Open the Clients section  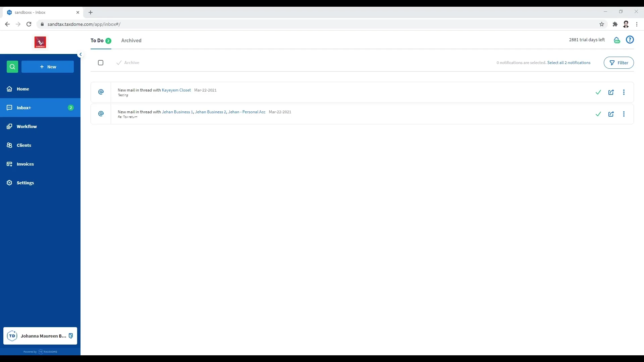(23, 145)
